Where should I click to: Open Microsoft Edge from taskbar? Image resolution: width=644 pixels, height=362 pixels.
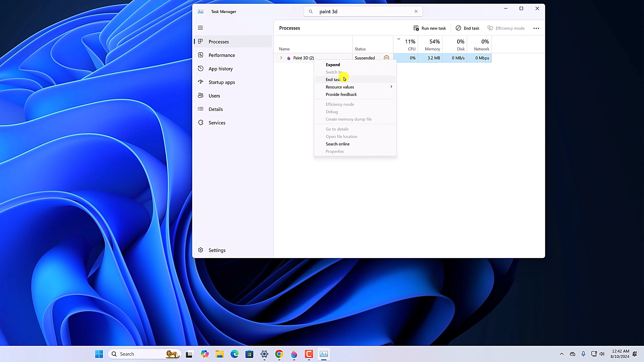pyautogui.click(x=234, y=354)
